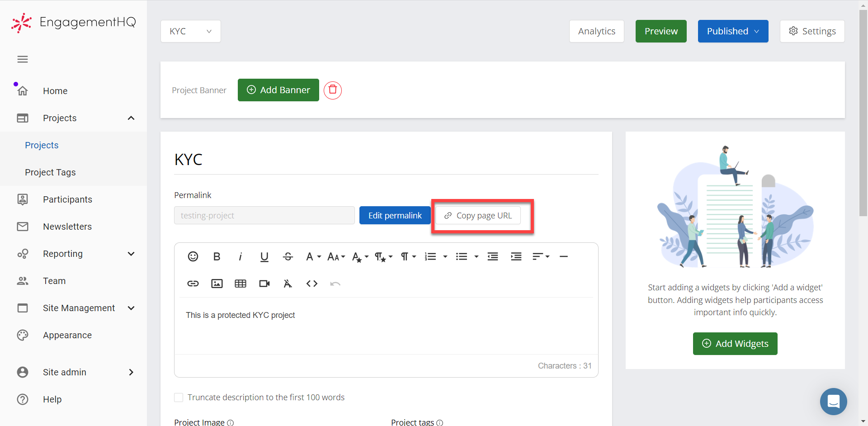The image size is (868, 426).
Task: Insert a video in the editor
Action: 264,284
